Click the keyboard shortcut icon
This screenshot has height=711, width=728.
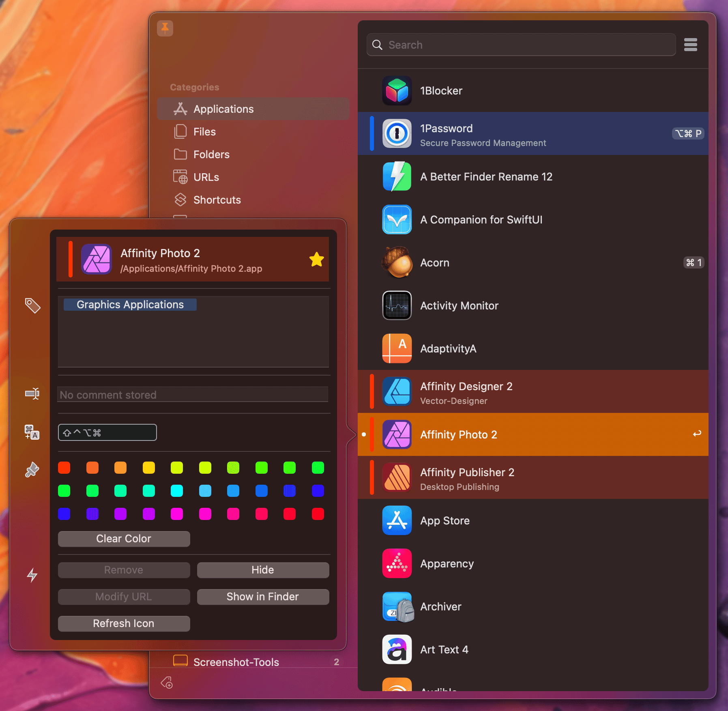point(32,432)
